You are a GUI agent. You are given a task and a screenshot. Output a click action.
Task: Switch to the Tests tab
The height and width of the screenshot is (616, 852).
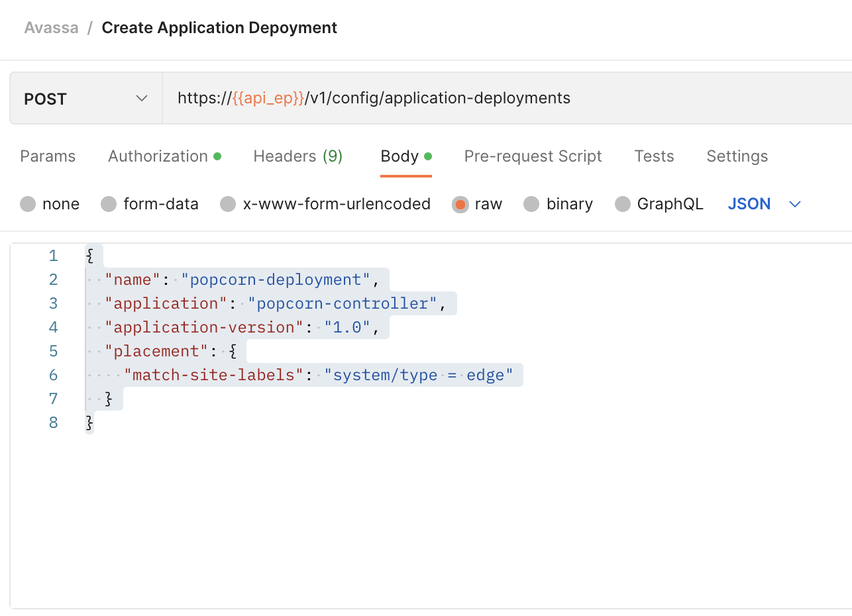[654, 156]
